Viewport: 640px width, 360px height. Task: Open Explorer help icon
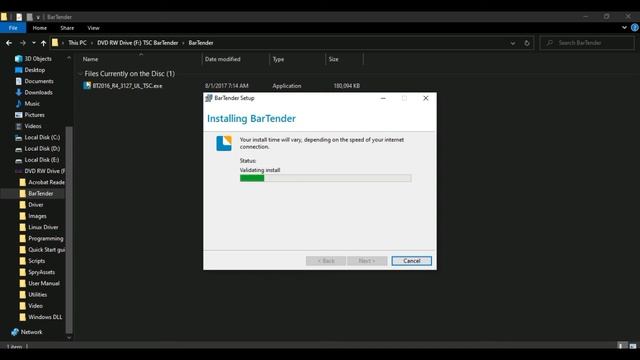(x=635, y=28)
